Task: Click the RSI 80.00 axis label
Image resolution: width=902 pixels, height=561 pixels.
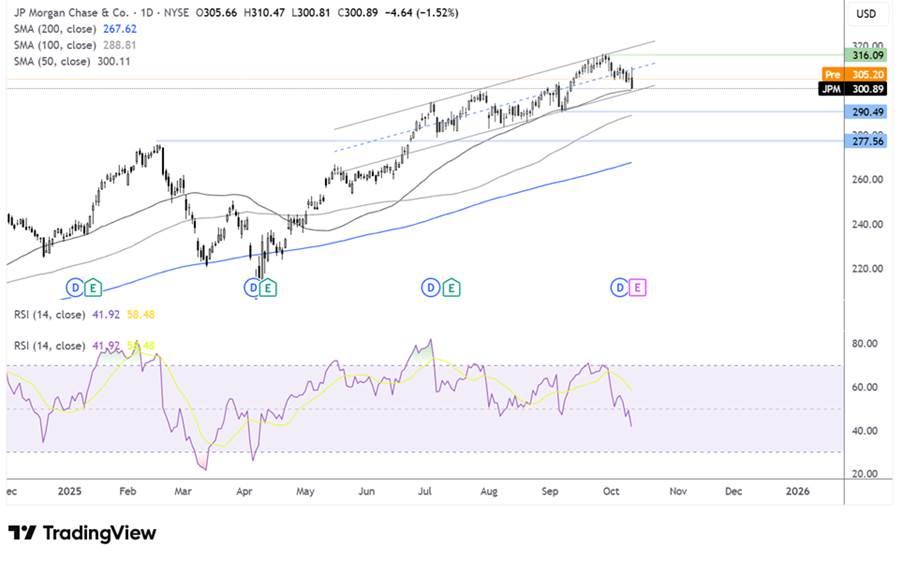Action: 865,344
